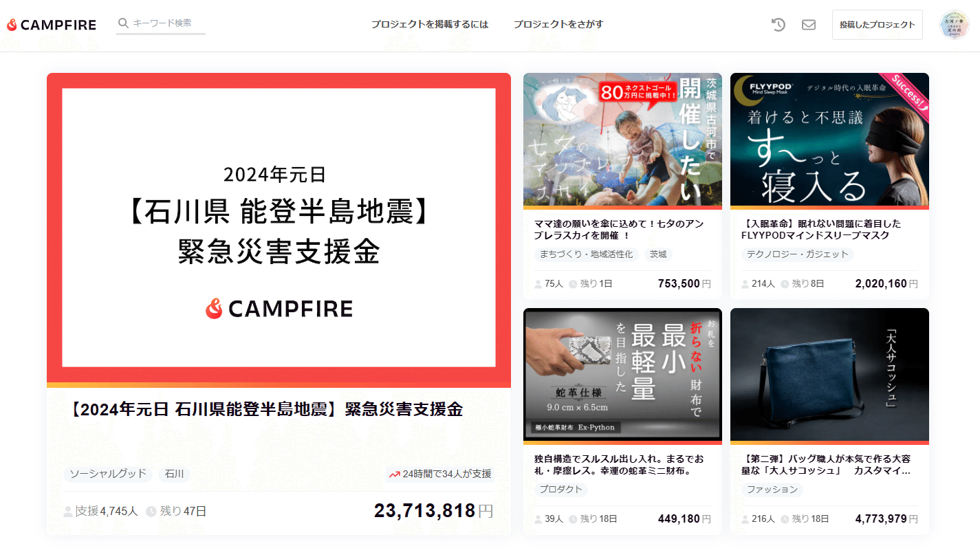This screenshot has height=557, width=980.
Task: Click the clock icon beside 残り47日
Action: 151,512
